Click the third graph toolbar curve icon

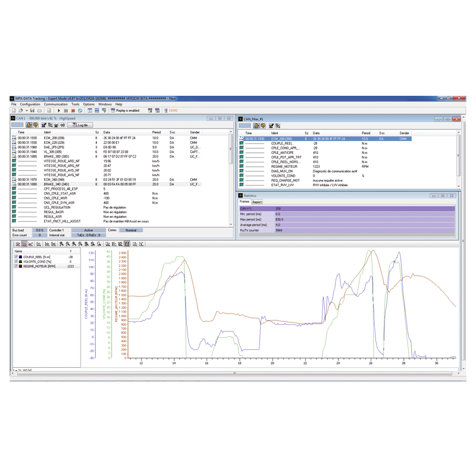pyautogui.click(x=30, y=244)
